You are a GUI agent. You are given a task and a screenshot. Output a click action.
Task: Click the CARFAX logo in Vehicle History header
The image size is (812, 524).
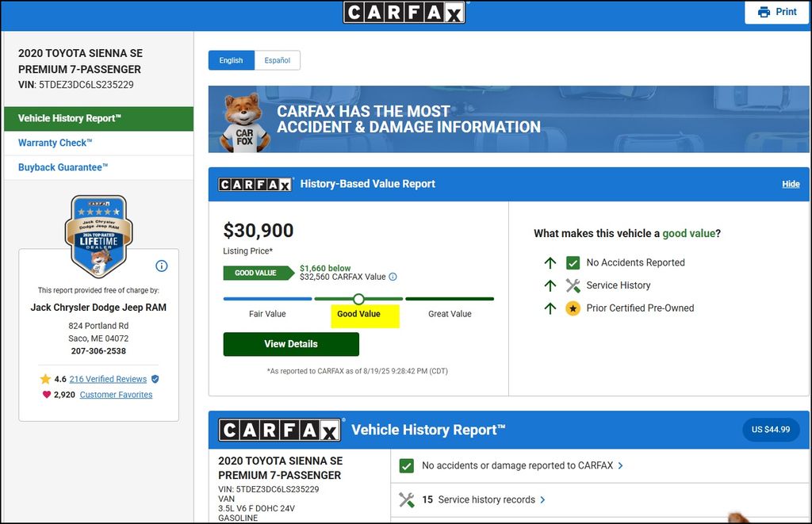tap(280, 430)
